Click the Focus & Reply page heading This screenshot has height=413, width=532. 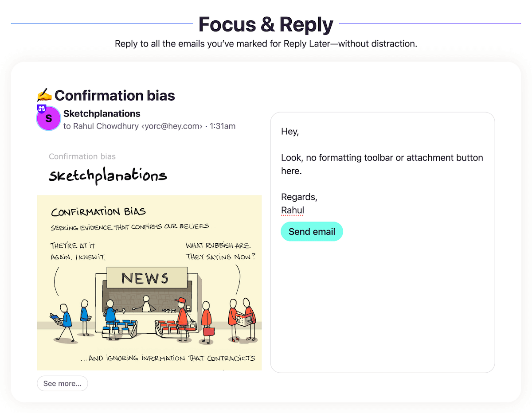click(x=266, y=24)
